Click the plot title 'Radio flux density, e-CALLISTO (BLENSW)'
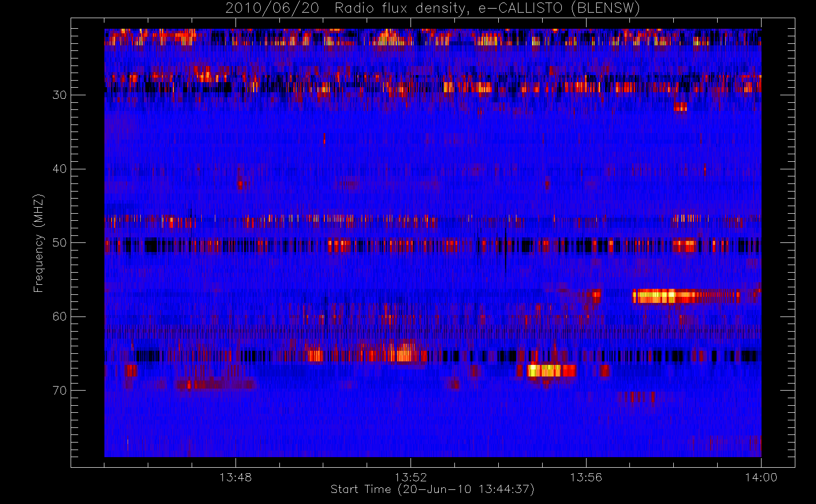This screenshot has height=504, width=816. pos(487,8)
